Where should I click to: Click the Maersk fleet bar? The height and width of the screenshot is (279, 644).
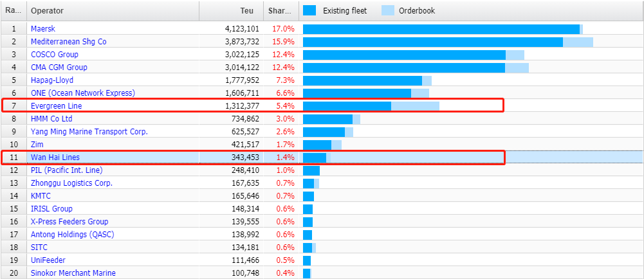441,29
